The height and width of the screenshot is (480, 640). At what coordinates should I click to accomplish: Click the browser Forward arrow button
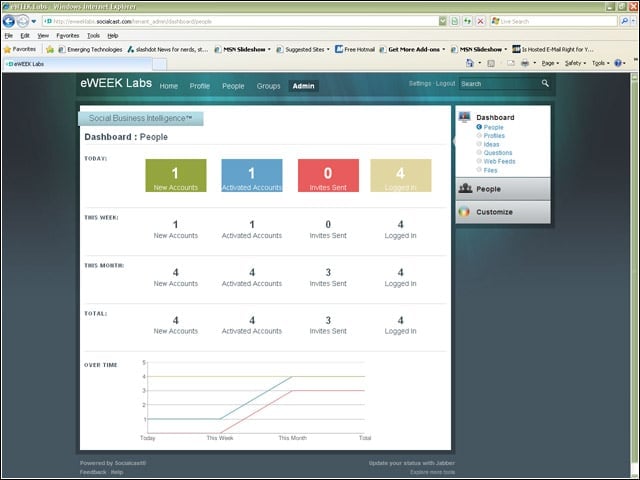click(23, 21)
